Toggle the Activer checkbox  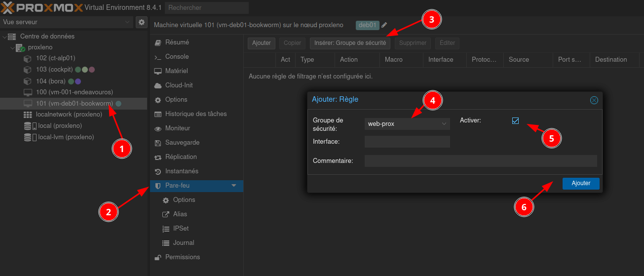pos(516,120)
